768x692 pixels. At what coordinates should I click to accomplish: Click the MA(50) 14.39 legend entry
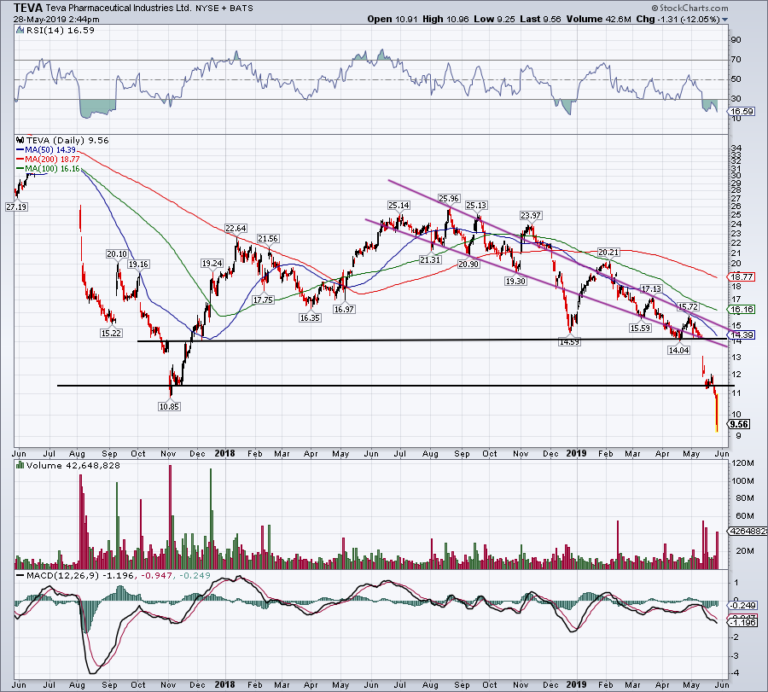tap(46, 150)
